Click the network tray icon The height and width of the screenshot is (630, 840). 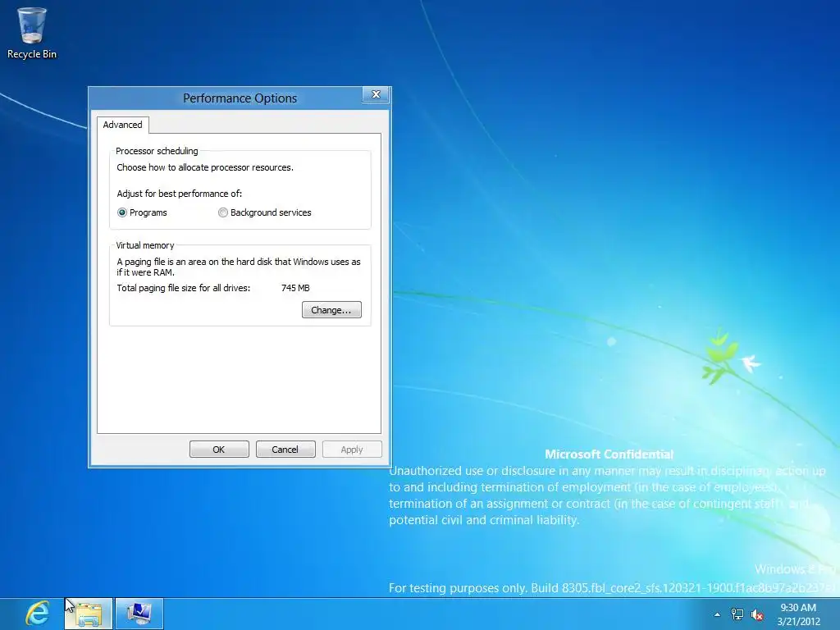point(737,614)
